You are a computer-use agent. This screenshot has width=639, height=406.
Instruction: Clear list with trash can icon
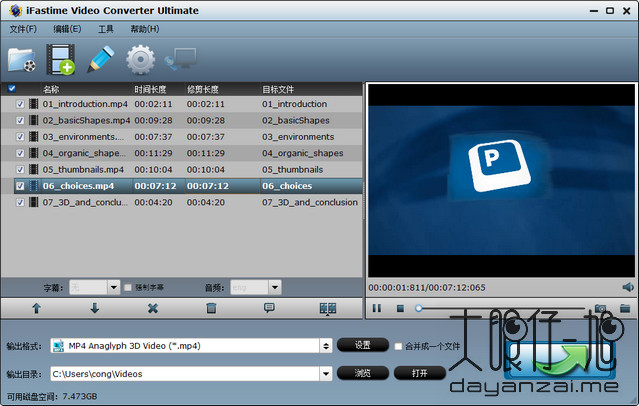click(211, 308)
